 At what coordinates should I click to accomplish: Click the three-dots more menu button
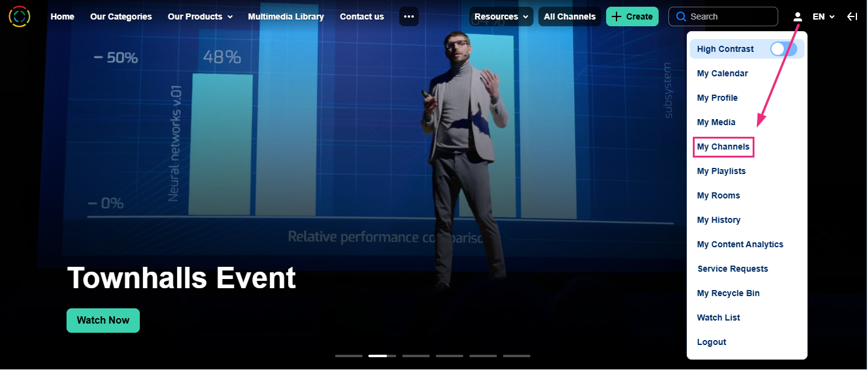[409, 16]
